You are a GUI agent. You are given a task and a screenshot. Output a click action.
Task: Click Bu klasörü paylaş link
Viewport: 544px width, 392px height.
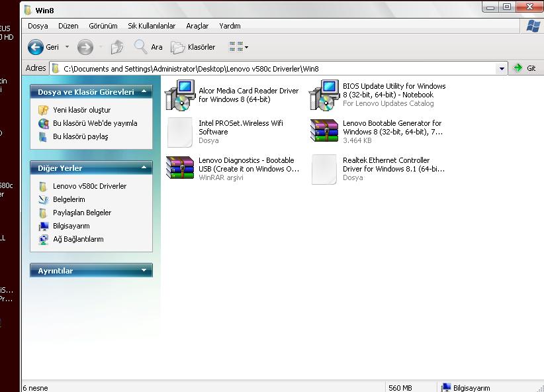[81, 136]
